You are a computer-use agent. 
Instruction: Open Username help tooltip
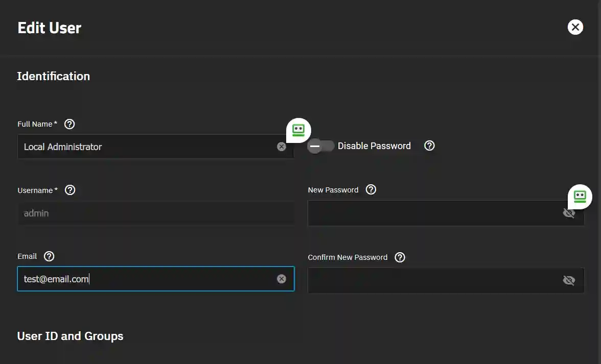[70, 190]
